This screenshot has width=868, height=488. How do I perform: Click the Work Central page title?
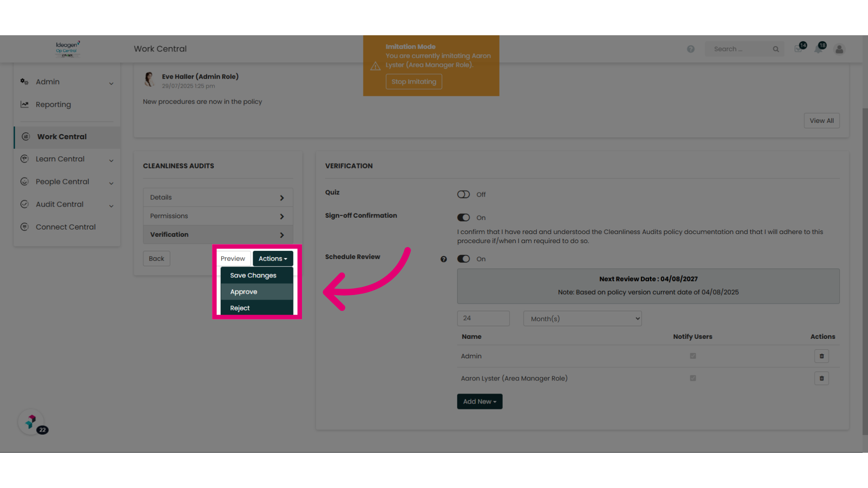click(160, 49)
